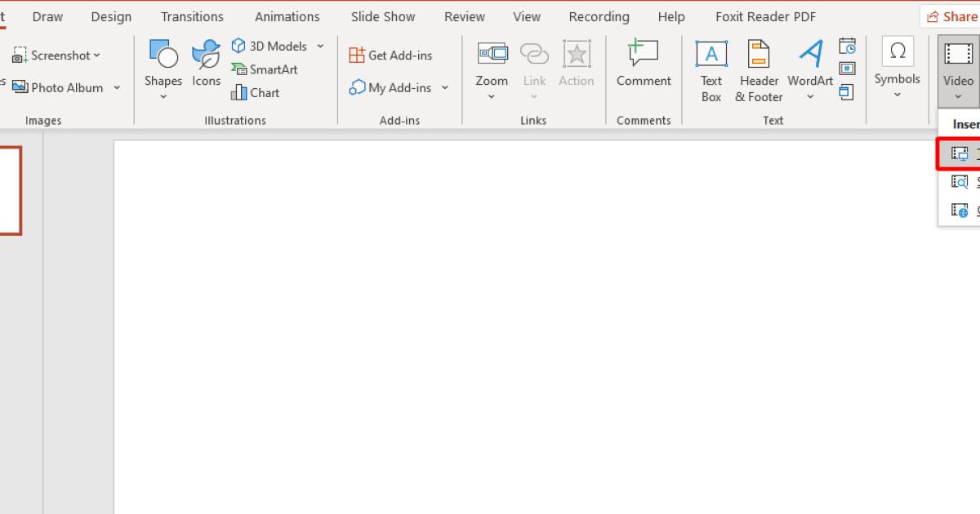This screenshot has height=514, width=980.
Task: Insert Slide Number icon
Action: [847, 69]
